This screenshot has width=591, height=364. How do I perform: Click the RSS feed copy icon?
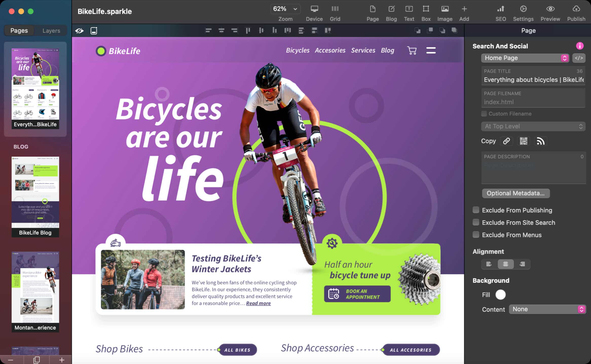(541, 141)
